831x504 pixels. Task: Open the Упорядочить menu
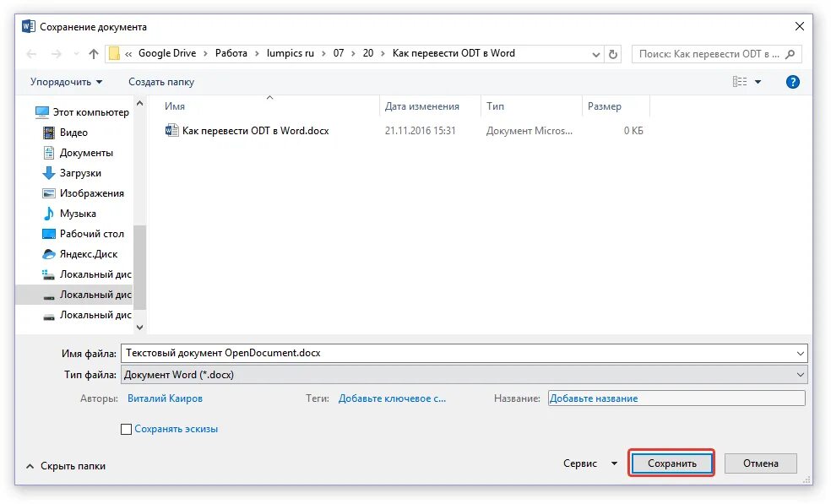[66, 82]
